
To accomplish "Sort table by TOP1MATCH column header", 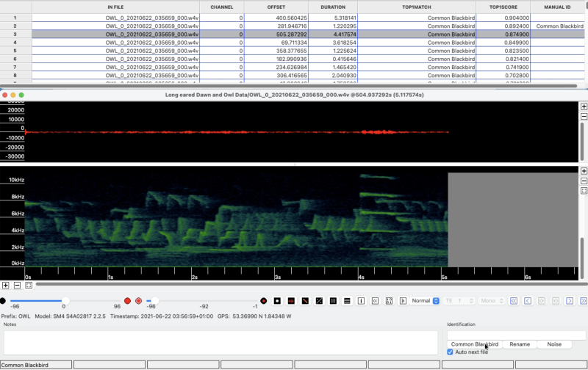I will (x=417, y=7).
